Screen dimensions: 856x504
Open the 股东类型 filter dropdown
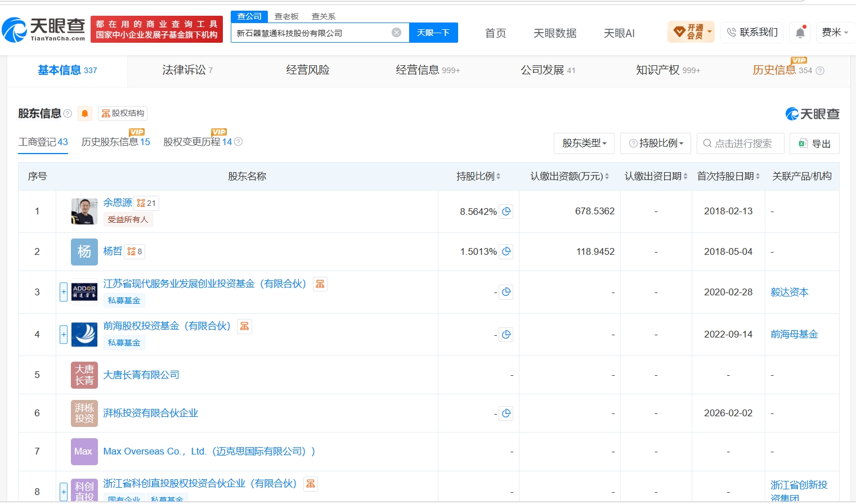click(x=584, y=143)
